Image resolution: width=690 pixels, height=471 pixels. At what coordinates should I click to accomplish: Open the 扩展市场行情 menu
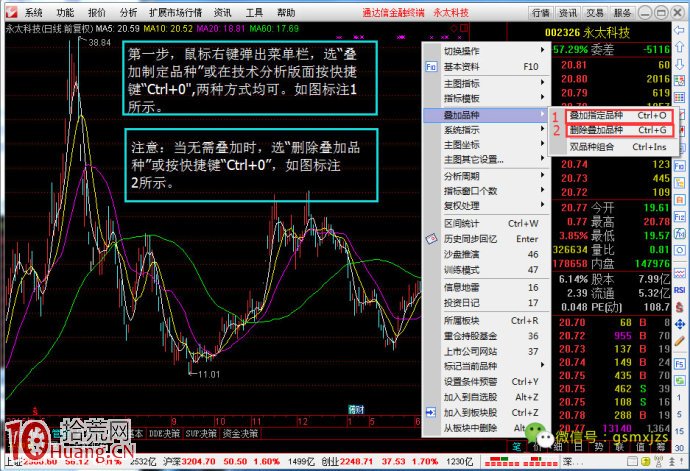coord(176,13)
